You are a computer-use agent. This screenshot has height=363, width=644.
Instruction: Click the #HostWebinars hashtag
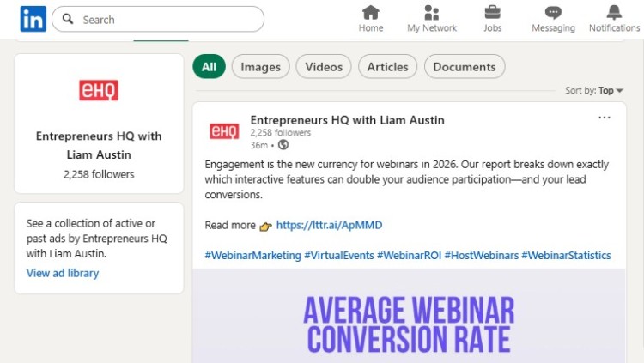(x=482, y=256)
